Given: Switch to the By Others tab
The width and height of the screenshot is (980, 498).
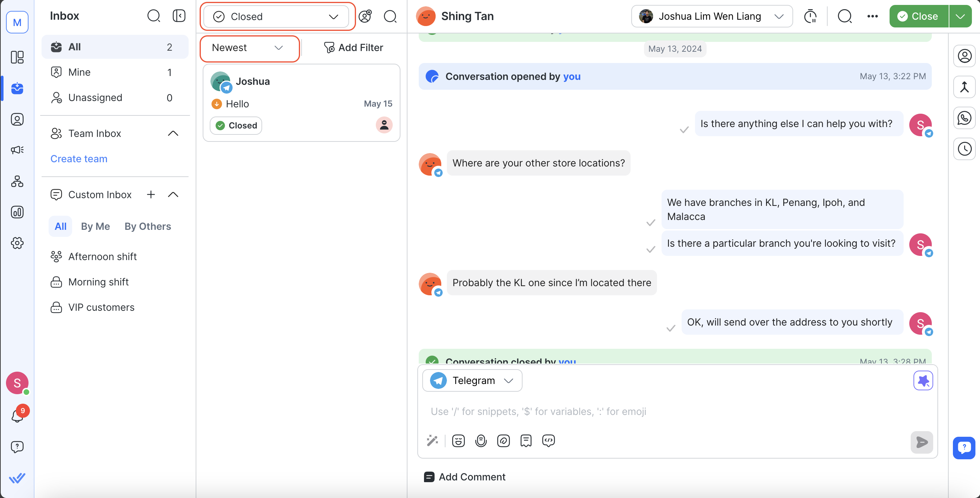Looking at the screenshot, I should (147, 226).
